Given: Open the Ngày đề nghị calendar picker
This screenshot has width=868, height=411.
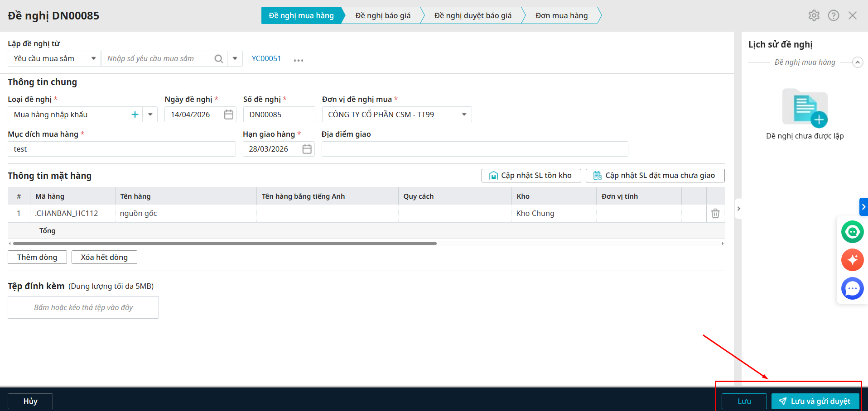Looking at the screenshot, I should pos(229,115).
